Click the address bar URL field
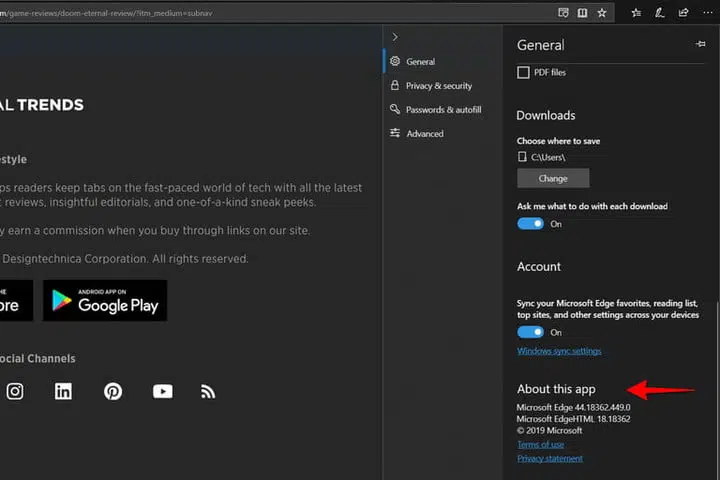The image size is (720, 480). 276,13
